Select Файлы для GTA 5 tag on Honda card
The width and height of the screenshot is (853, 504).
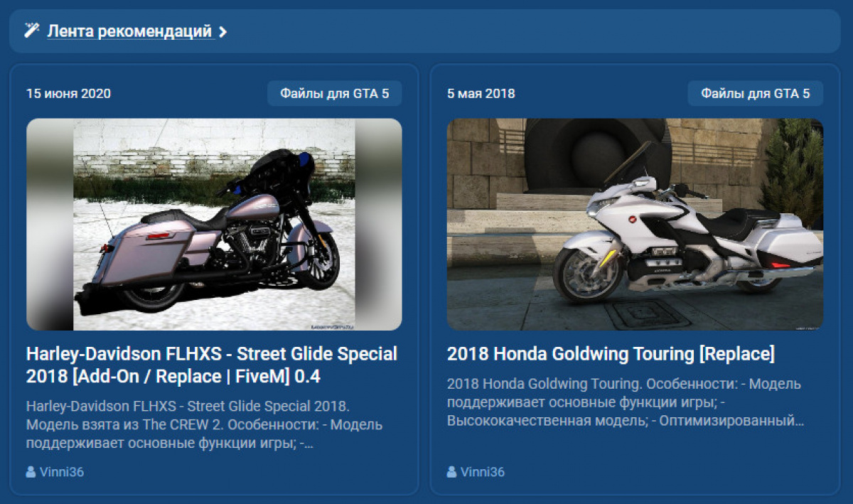coord(755,93)
